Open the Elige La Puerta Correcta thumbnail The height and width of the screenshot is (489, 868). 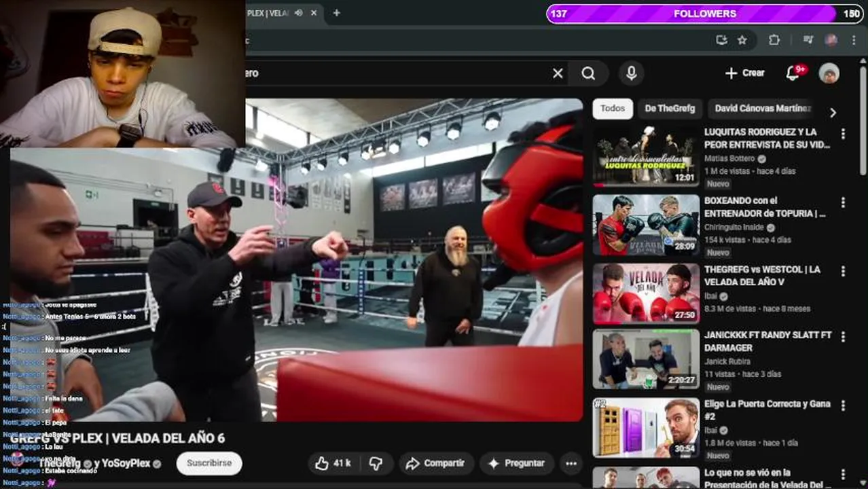pyautogui.click(x=646, y=428)
